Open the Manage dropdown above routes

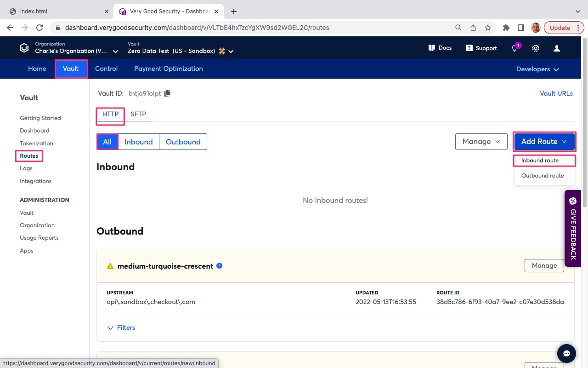[x=481, y=142]
